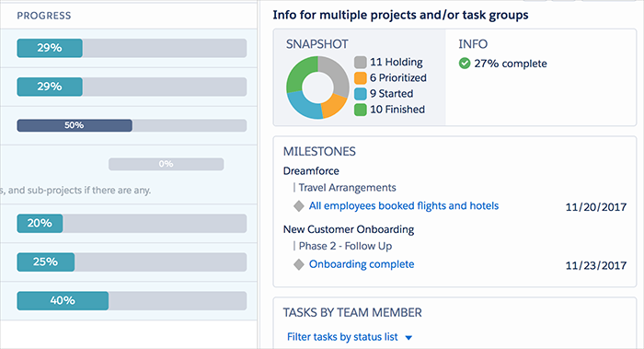The image size is (644, 349).
Task: Click the 25% progress bar
Action: click(x=132, y=262)
